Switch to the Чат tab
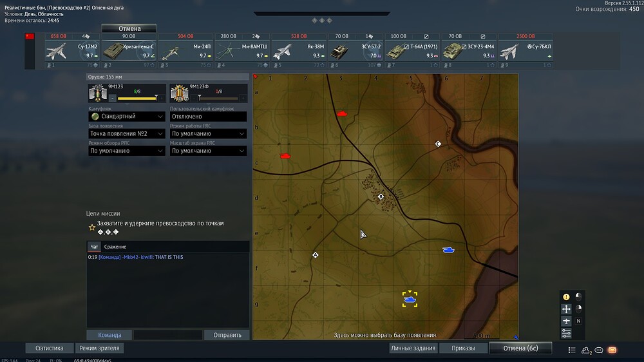Image resolution: width=644 pixels, height=362 pixels. [x=94, y=247]
